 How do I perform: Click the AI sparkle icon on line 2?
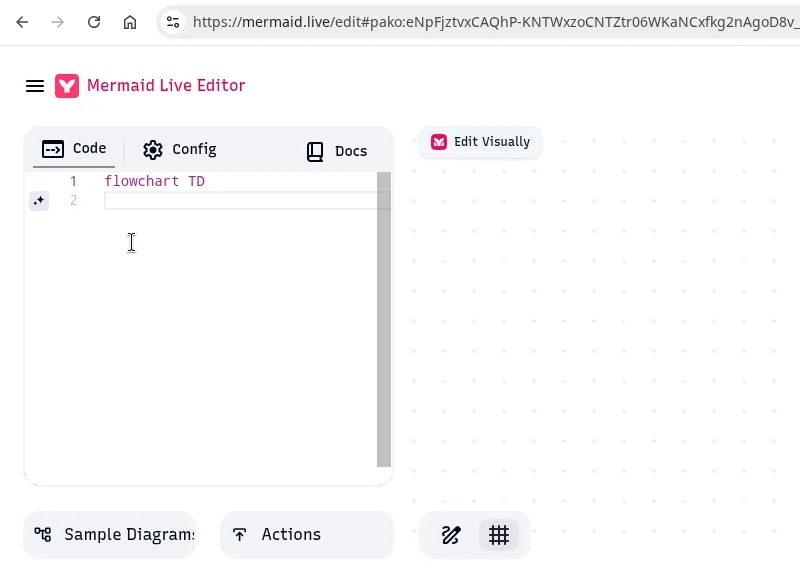(x=38, y=201)
